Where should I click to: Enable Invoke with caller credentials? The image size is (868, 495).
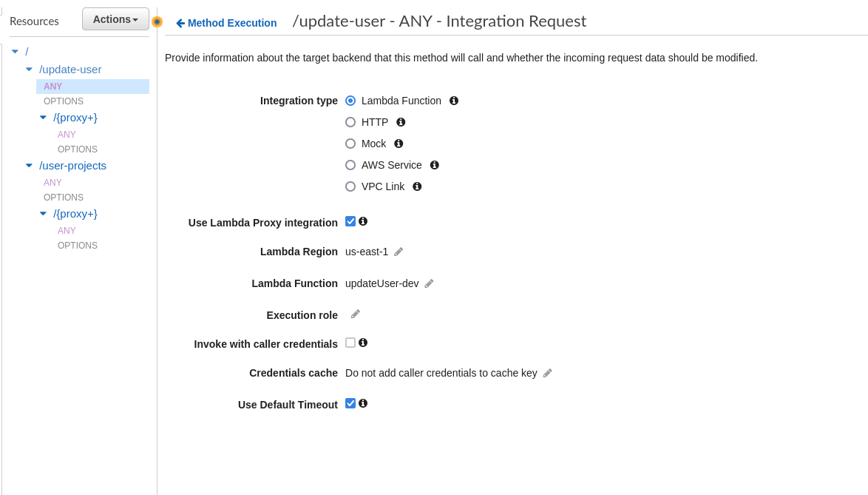point(349,342)
